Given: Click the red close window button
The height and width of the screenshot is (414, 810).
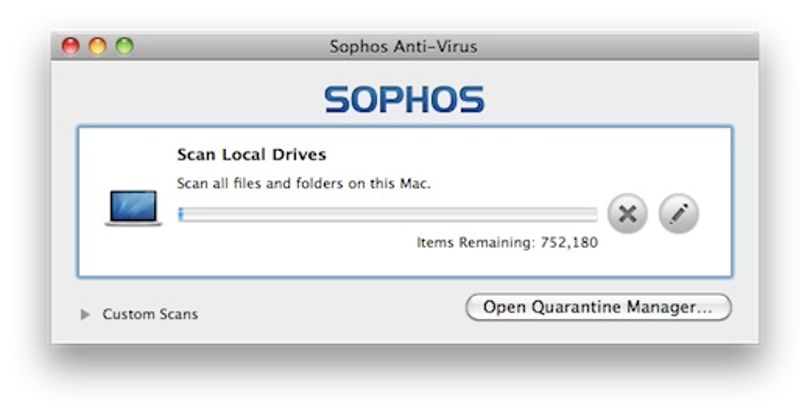Looking at the screenshot, I should tap(71, 46).
